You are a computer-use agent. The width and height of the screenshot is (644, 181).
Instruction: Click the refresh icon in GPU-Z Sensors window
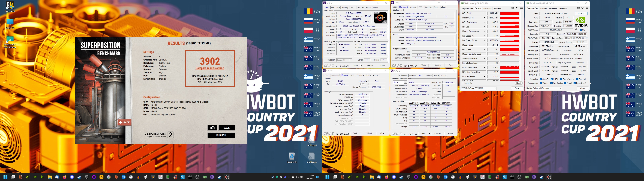(x=517, y=8)
